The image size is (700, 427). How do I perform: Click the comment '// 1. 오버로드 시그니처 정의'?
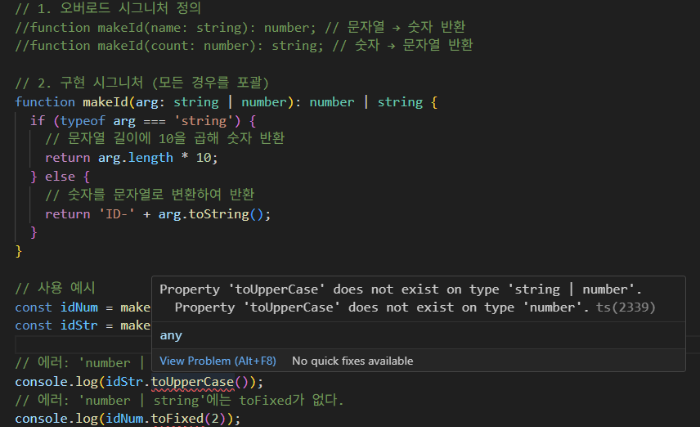click(x=108, y=8)
